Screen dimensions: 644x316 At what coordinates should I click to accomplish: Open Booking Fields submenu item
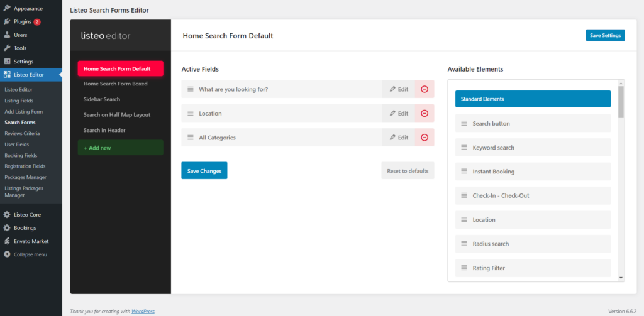point(21,156)
